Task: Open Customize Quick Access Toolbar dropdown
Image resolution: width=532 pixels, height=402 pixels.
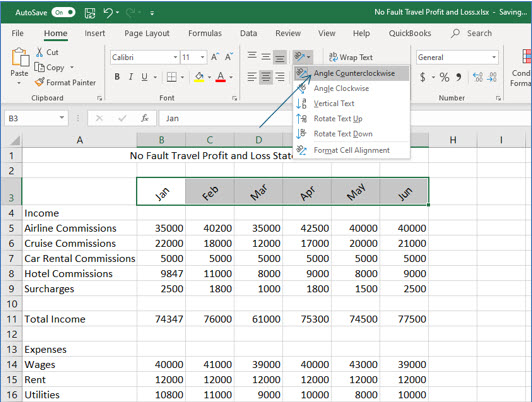Action: (x=152, y=13)
